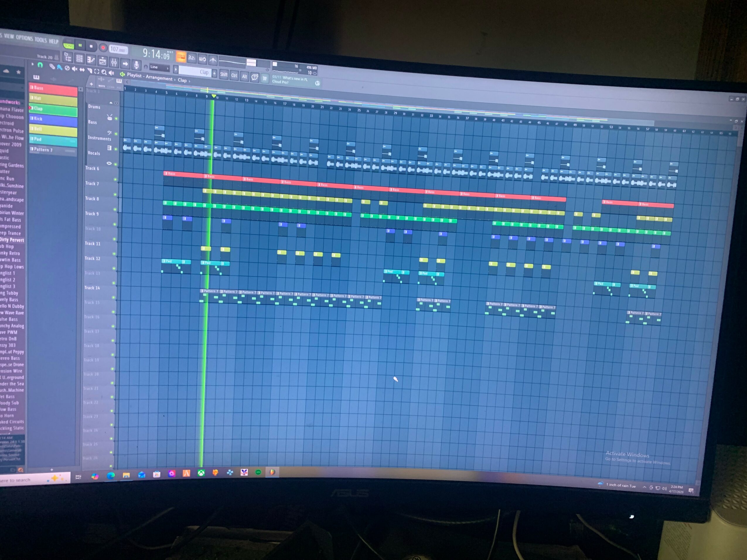Click Clap in the Playlist breadcrumb

coord(183,80)
